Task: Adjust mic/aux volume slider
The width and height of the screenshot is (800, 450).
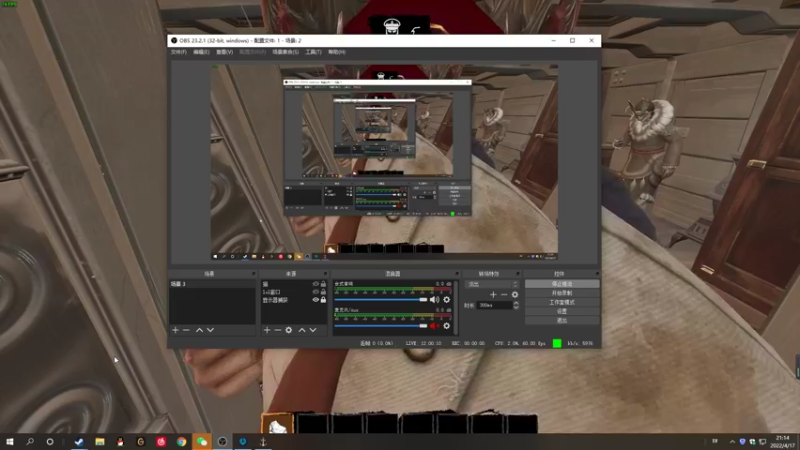Action: pos(381,326)
